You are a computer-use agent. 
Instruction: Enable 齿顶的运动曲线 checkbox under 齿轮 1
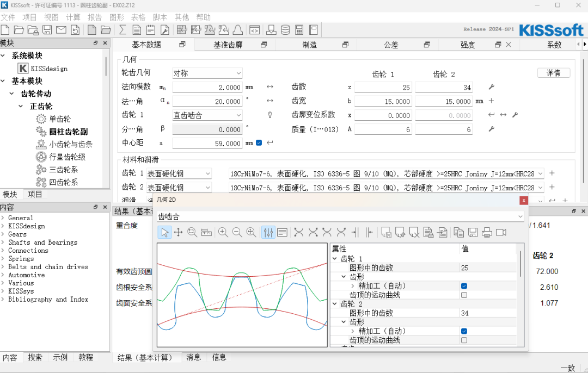pos(464,295)
